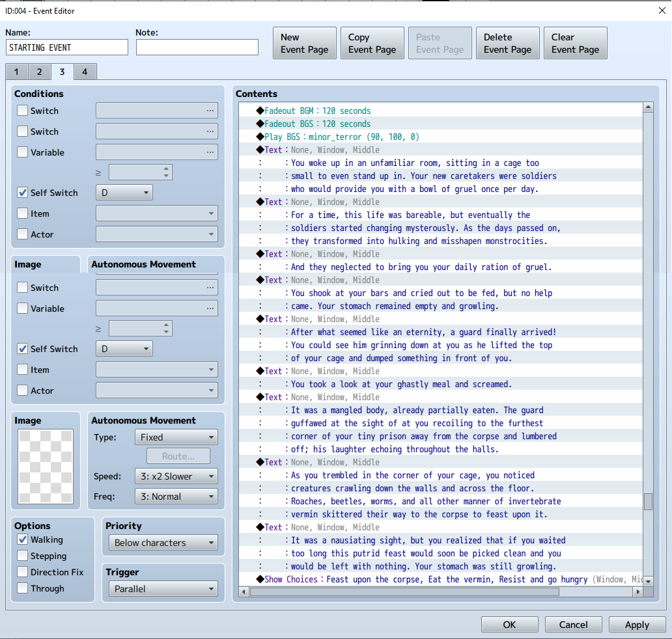
Task: Select line 'You took a look at your ghastly meal'
Action: click(x=441, y=384)
